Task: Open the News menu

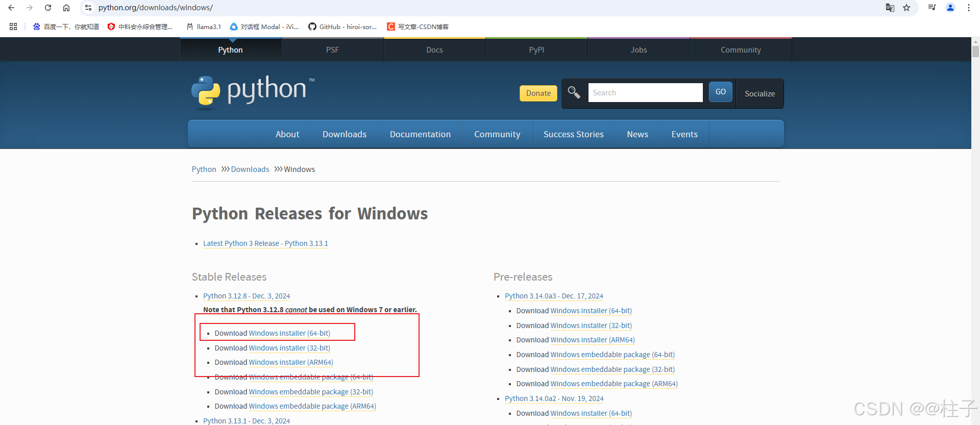Action: pos(638,134)
